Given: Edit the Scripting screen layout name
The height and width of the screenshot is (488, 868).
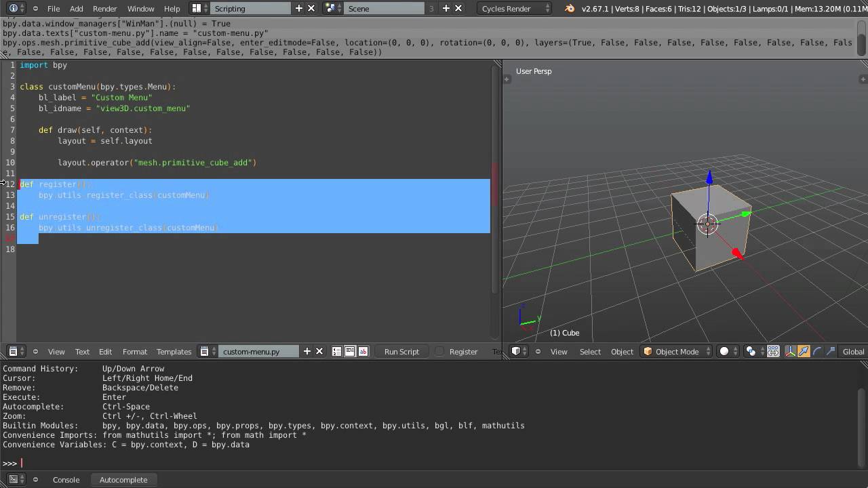Looking at the screenshot, I should coord(250,8).
